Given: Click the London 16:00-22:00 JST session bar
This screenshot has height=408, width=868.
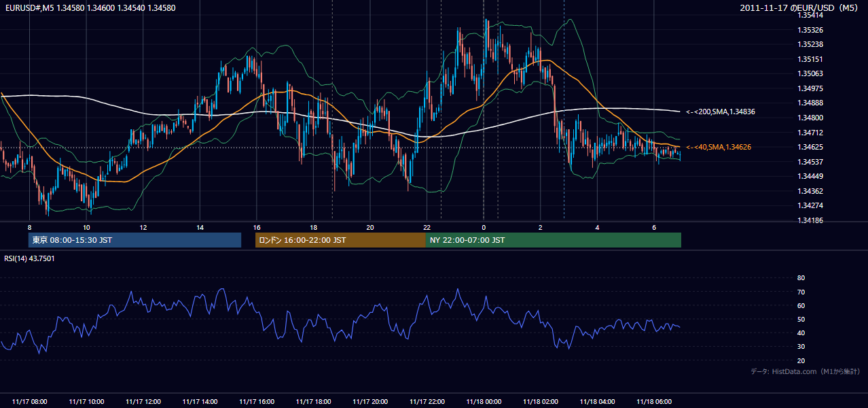Looking at the screenshot, I should [340, 240].
